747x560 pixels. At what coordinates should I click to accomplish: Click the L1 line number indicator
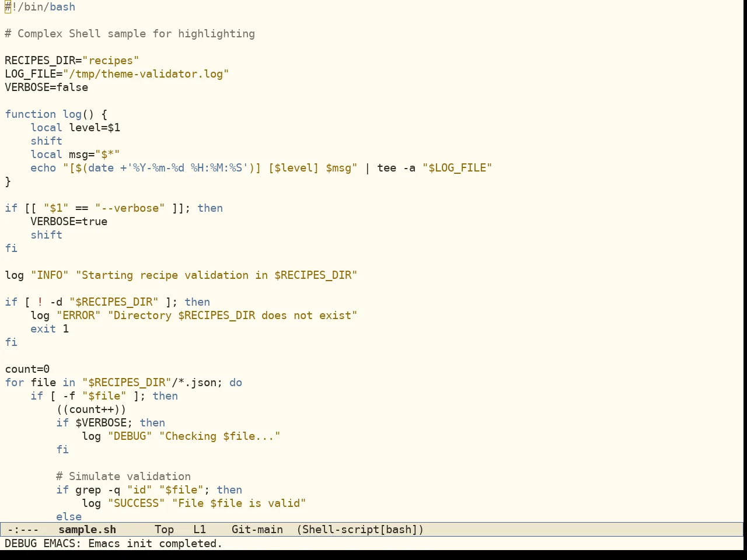(200, 530)
